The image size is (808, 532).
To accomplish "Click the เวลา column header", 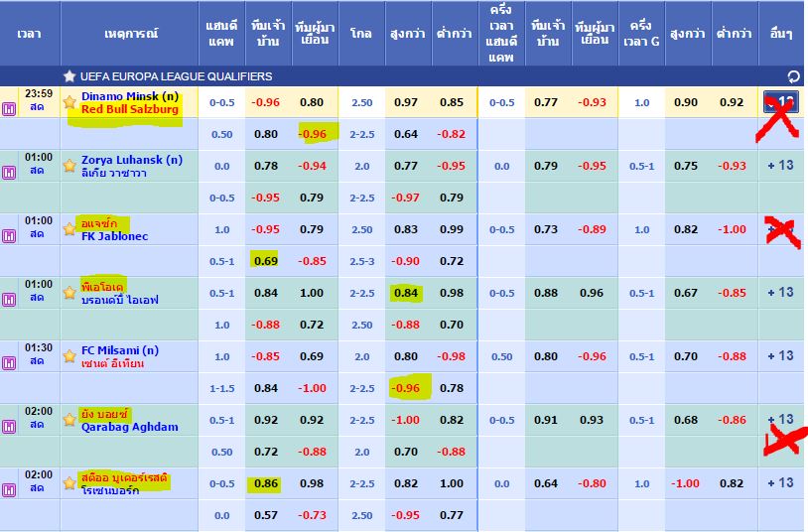I will click(x=30, y=34).
